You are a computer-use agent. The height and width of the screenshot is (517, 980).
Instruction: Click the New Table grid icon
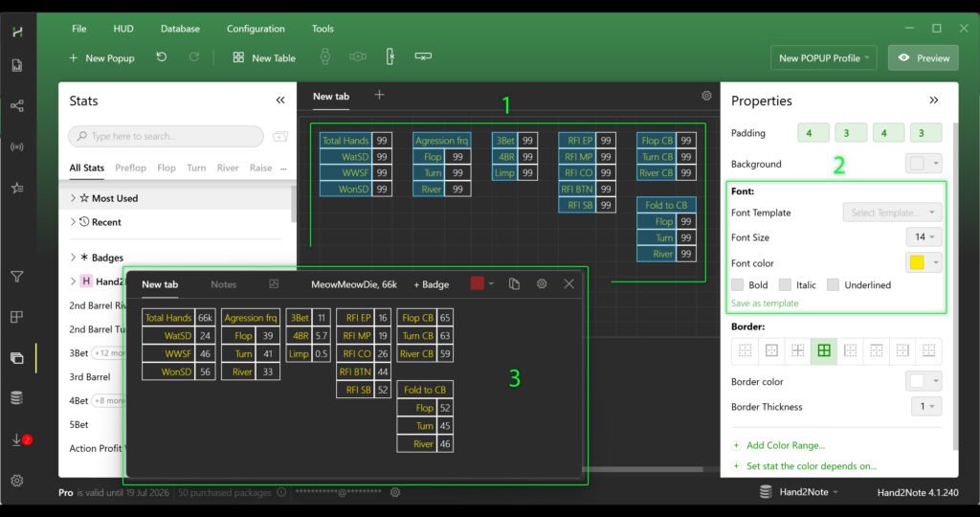tap(238, 57)
